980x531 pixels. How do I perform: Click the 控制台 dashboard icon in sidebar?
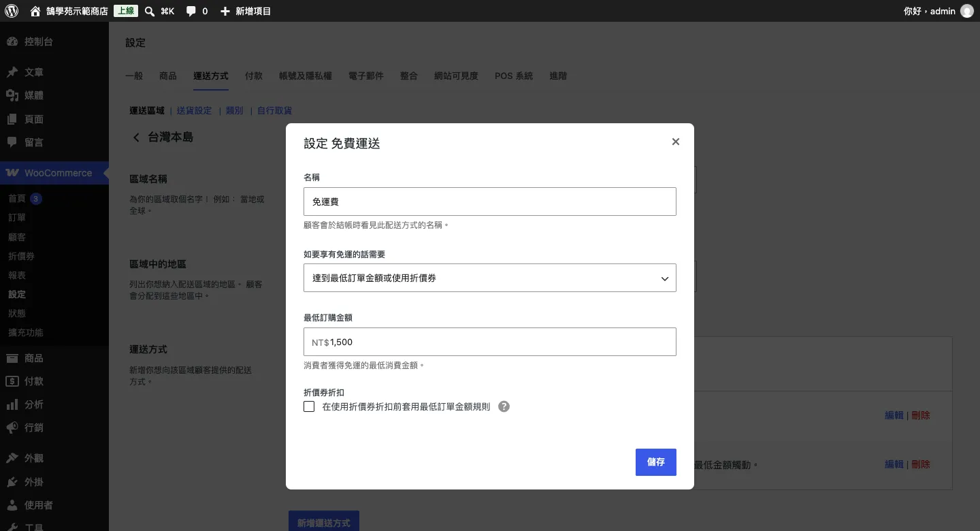coord(12,42)
